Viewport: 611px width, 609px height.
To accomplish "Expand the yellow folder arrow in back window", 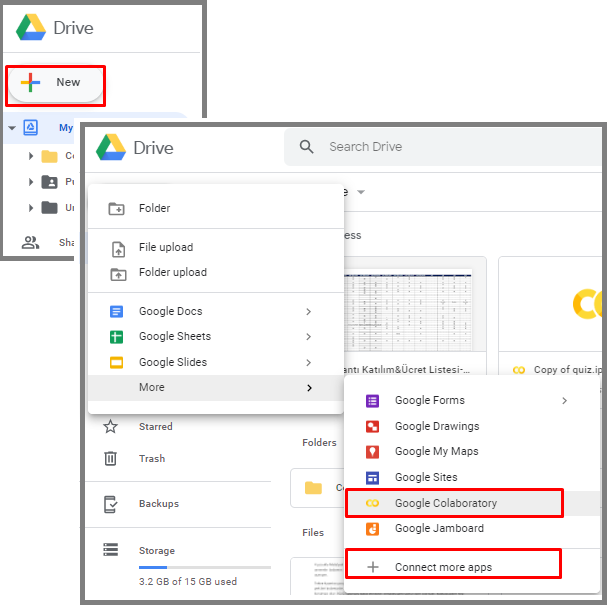I will coord(31,156).
